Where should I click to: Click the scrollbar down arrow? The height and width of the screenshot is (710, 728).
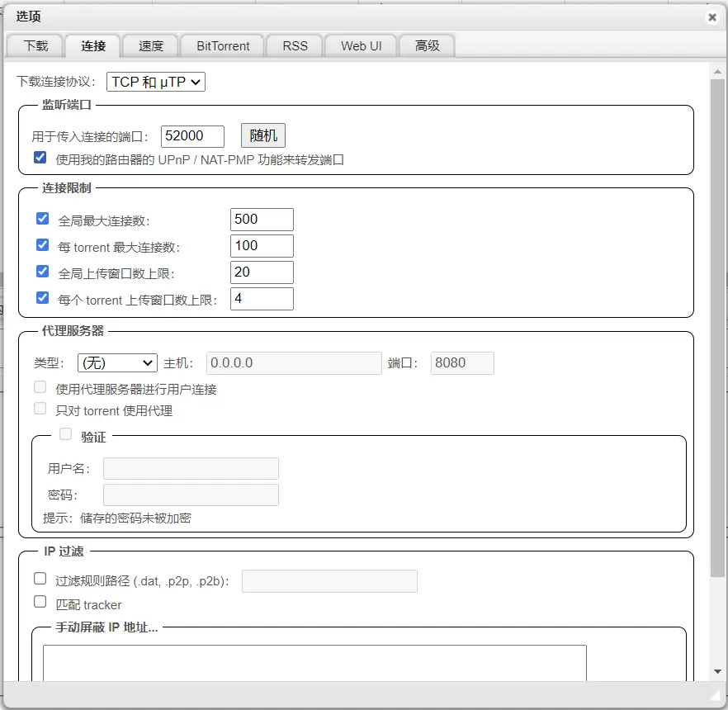[718, 671]
